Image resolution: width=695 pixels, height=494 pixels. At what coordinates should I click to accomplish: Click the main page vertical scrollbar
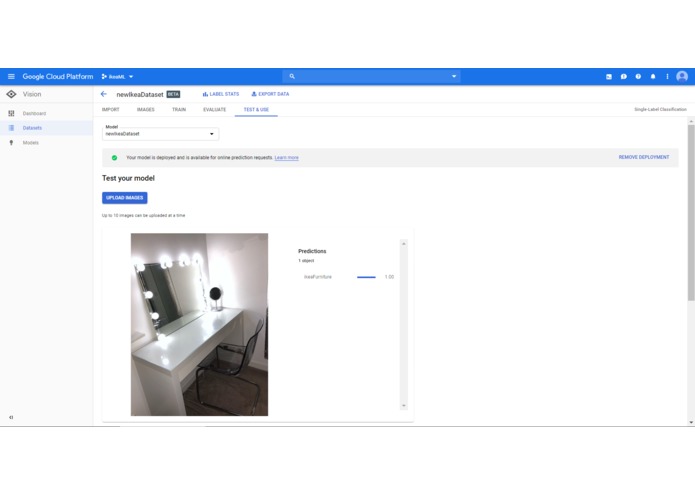(x=691, y=213)
